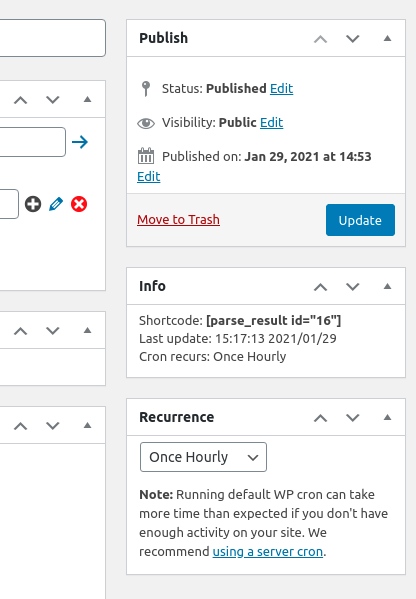Image resolution: width=416 pixels, height=599 pixels.
Task: Click the calendar icon beside Published on
Action: [146, 156]
